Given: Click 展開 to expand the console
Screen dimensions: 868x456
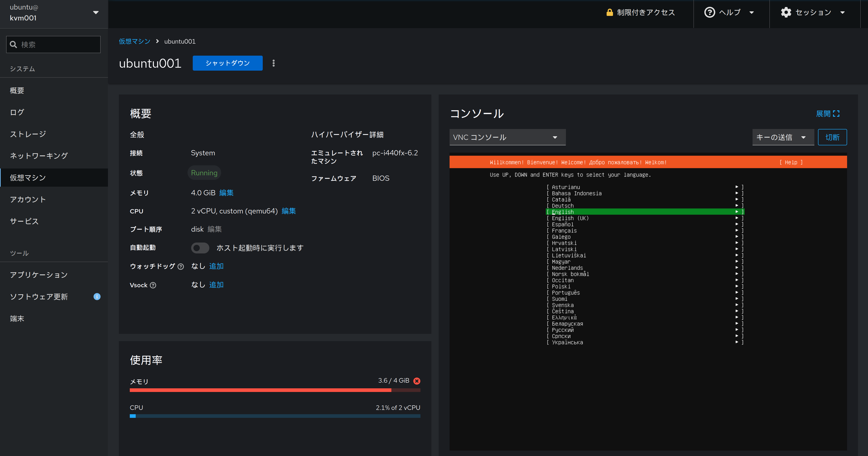Looking at the screenshot, I should (x=828, y=114).
